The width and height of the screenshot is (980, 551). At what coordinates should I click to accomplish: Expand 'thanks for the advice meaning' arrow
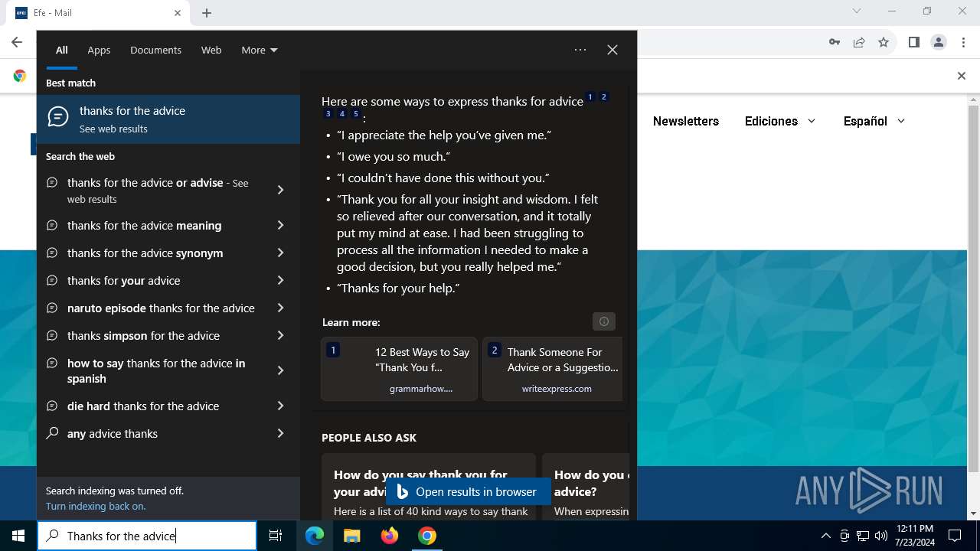coord(280,225)
